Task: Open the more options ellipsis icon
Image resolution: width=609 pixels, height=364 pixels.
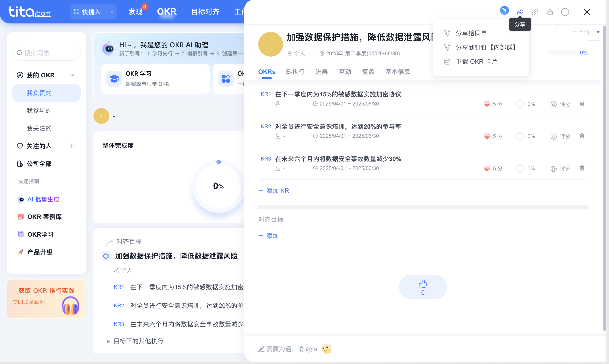Action: tap(565, 12)
